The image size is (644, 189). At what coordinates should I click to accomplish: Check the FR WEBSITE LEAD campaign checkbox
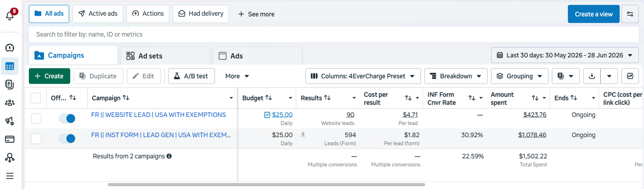coord(36,118)
